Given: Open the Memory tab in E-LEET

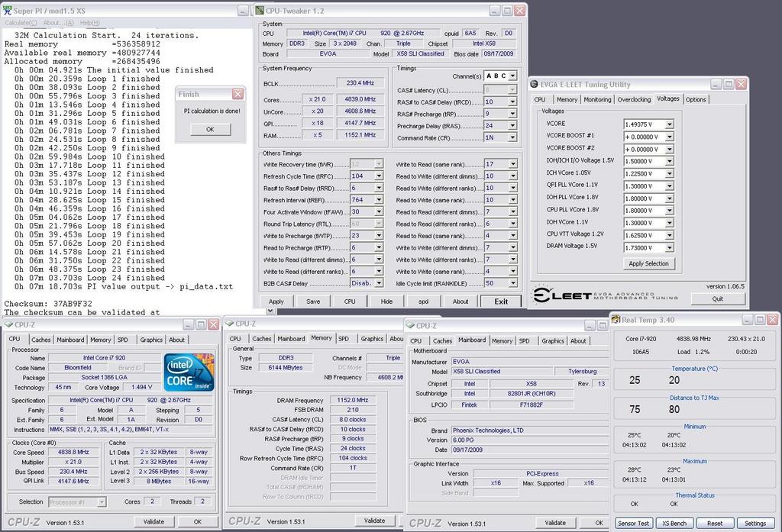Looking at the screenshot, I should tap(567, 100).
